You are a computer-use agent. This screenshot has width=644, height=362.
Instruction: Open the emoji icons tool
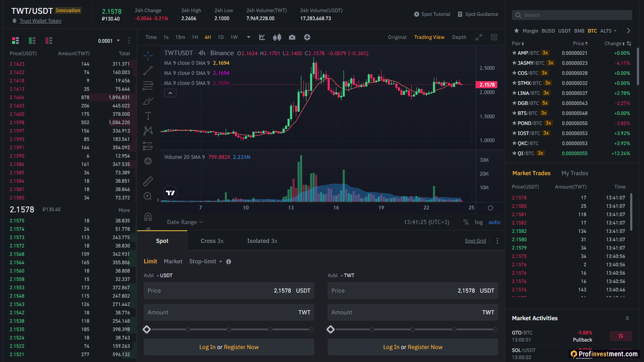[148, 161]
